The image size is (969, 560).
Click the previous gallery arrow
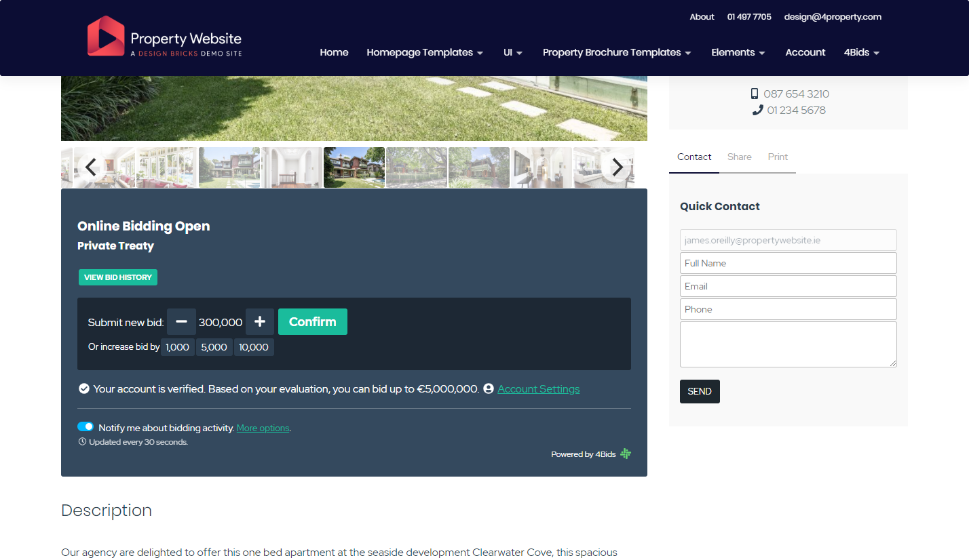91,167
